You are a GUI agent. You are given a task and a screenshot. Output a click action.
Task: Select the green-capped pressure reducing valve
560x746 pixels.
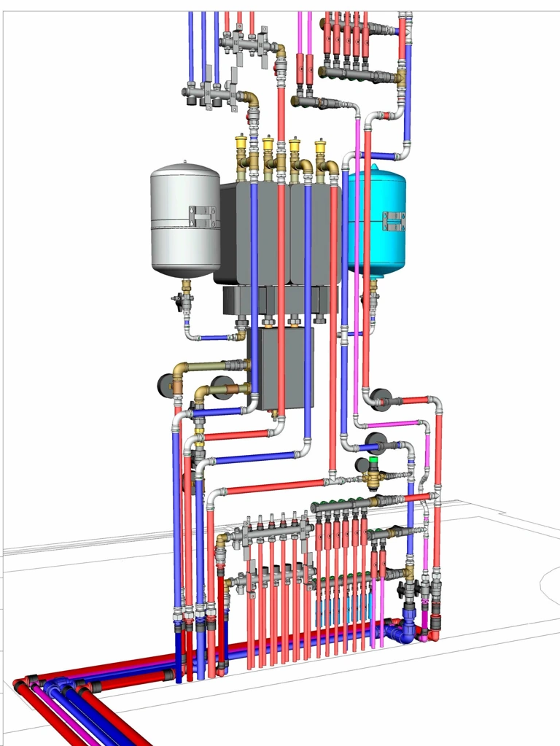point(373,474)
